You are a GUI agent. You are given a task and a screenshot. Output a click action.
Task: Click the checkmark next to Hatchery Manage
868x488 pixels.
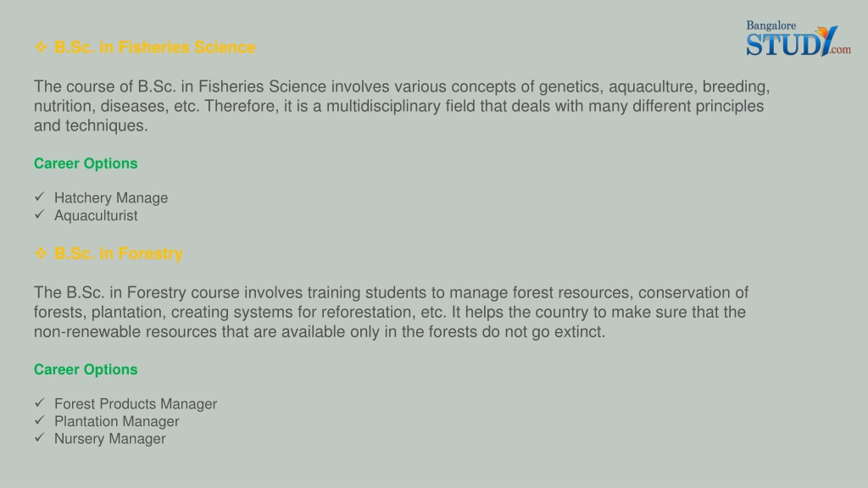39,197
